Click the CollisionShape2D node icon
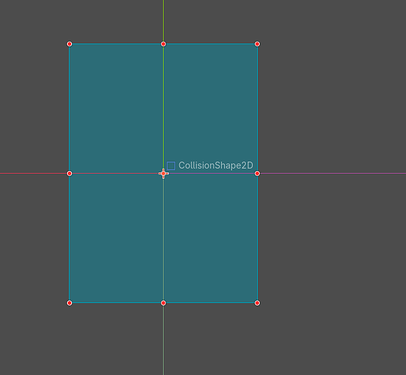The width and height of the screenshot is (406, 375). [x=171, y=166]
